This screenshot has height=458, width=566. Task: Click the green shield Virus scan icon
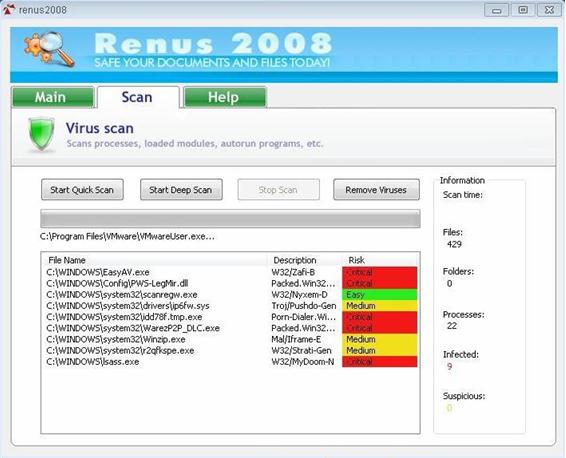click(42, 134)
